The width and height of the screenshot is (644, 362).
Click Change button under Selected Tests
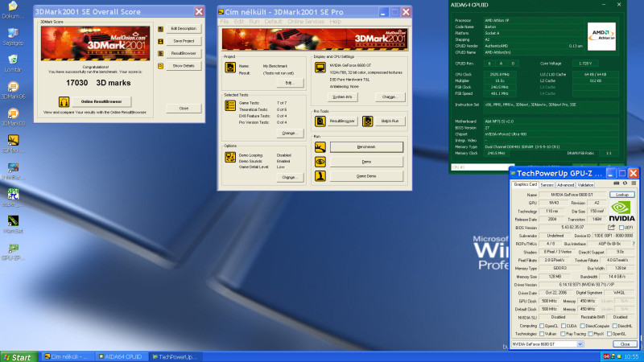(290, 133)
